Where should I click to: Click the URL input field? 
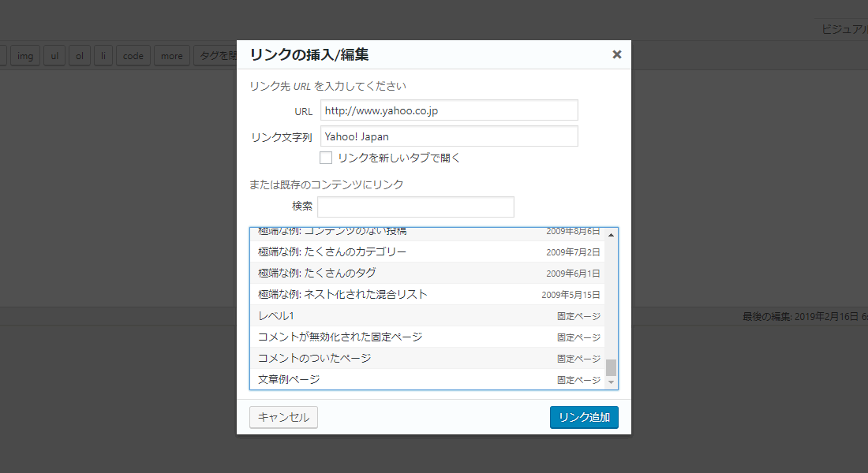click(449, 110)
